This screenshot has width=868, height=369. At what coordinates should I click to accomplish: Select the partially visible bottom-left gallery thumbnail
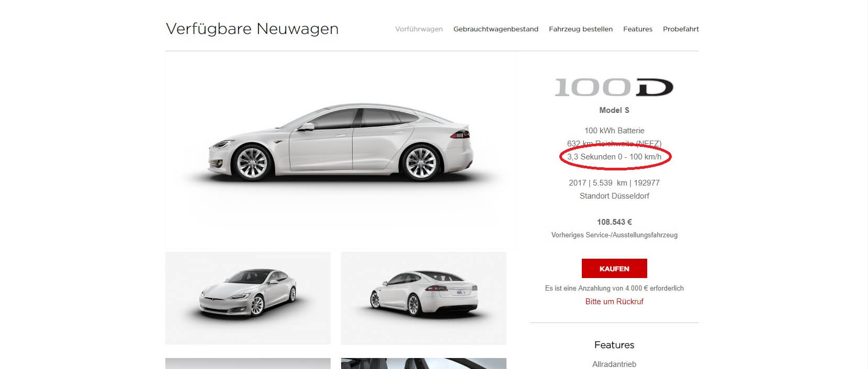point(247,363)
